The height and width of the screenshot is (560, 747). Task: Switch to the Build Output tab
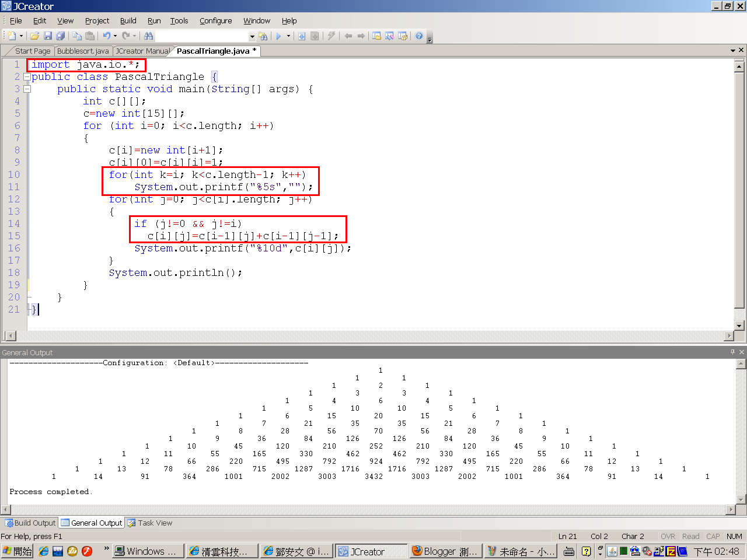click(30, 523)
